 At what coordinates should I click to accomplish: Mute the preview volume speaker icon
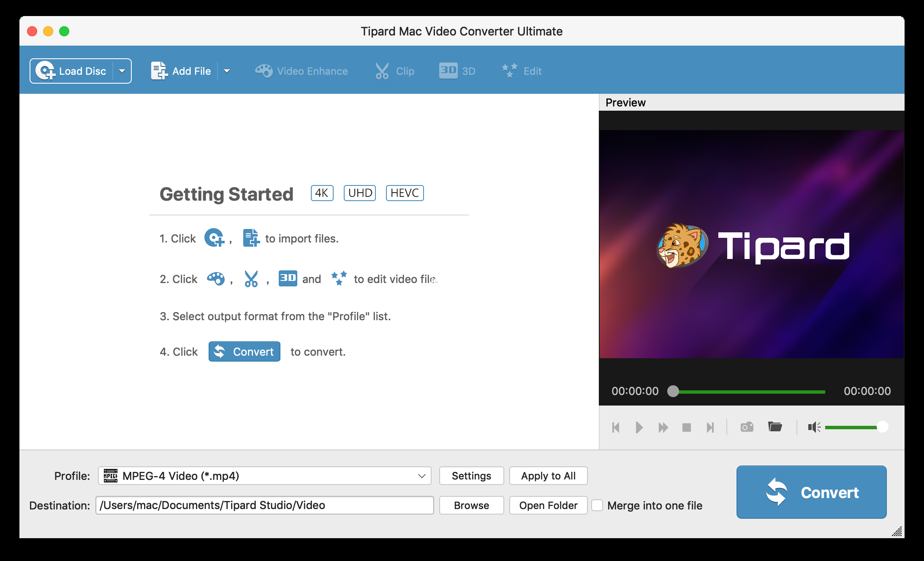coord(814,427)
